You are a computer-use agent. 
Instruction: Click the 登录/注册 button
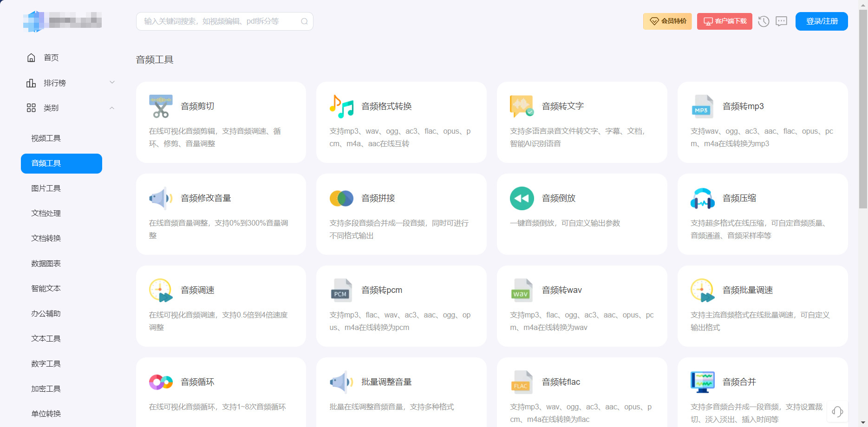point(822,21)
